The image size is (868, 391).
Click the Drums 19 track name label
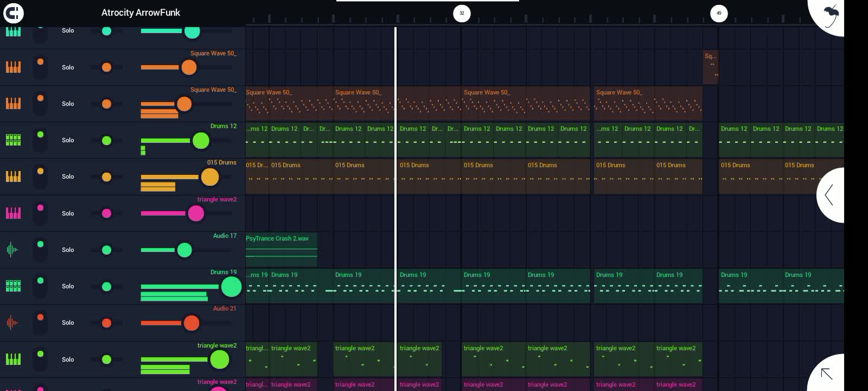[224, 272]
